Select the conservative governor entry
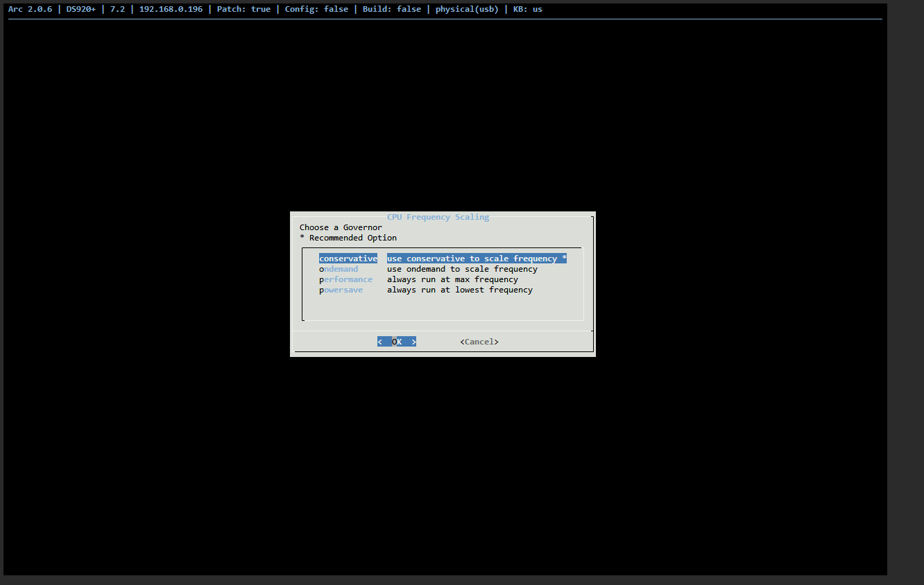 (348, 259)
